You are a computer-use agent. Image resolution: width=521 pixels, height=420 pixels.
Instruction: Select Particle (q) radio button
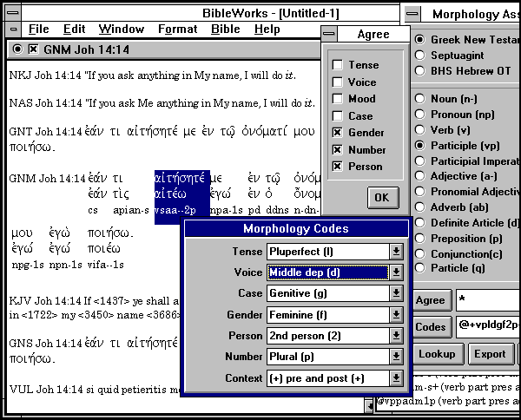[420, 268]
